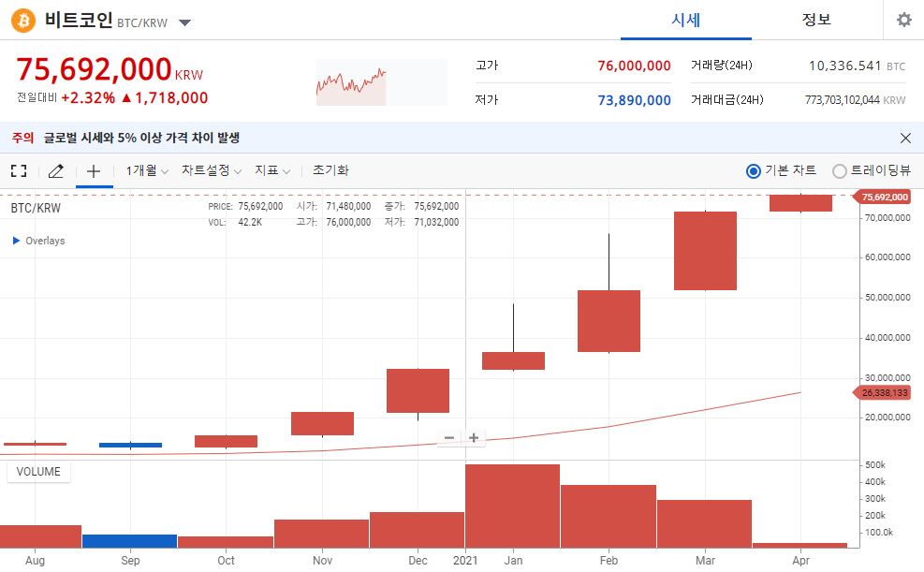Zoom out chart with minus button
Viewport: 924px width, 572px height.
[x=449, y=438]
